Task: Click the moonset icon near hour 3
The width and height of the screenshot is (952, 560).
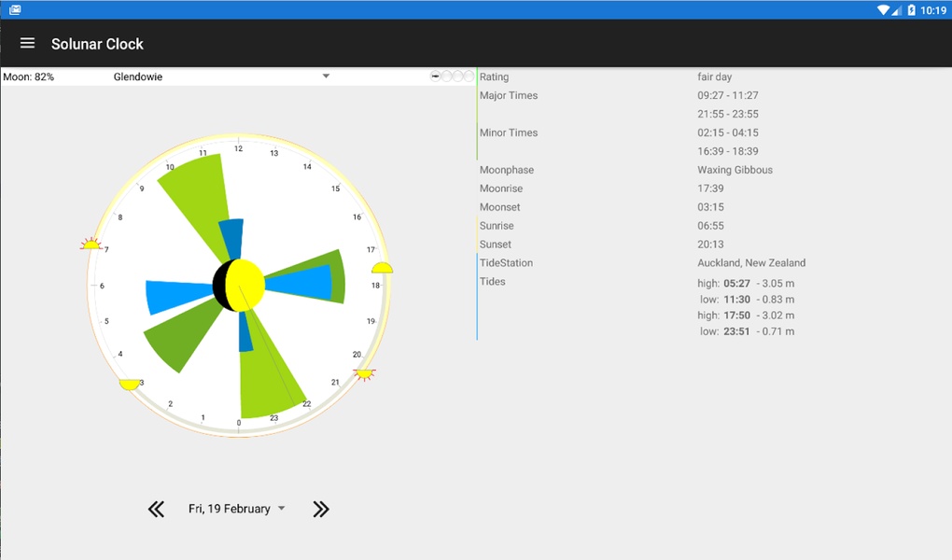Action: [x=130, y=384]
